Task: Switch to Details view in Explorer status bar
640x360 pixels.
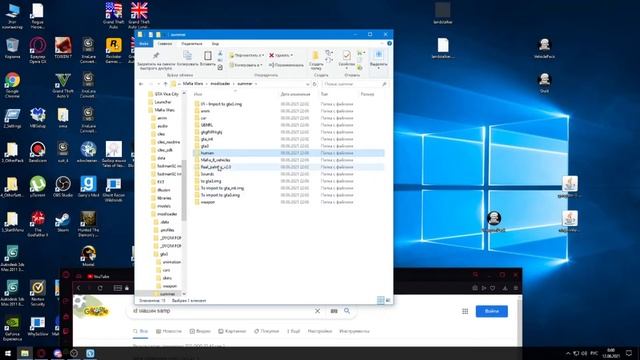Action: tap(380, 300)
